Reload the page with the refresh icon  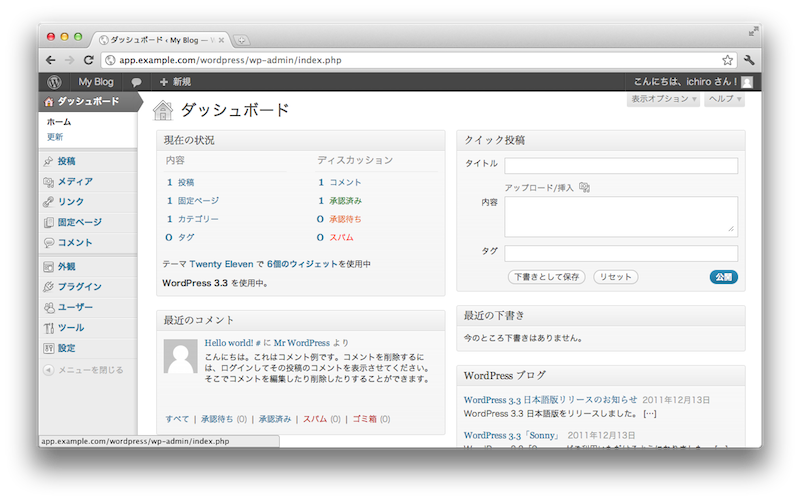tap(89, 60)
